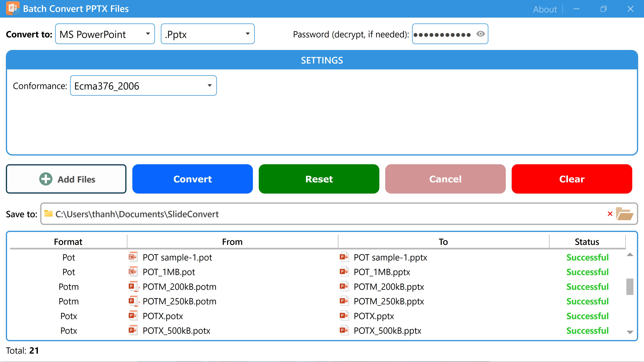Click the file list scroll down arrow
This screenshot has width=644, height=362.
click(630, 332)
